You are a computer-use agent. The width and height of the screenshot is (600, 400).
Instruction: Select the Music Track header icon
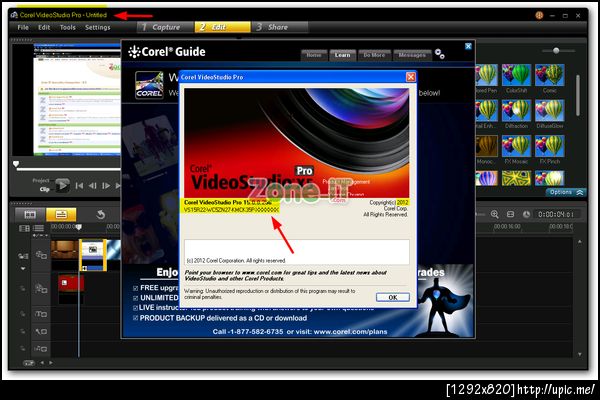tap(41, 348)
